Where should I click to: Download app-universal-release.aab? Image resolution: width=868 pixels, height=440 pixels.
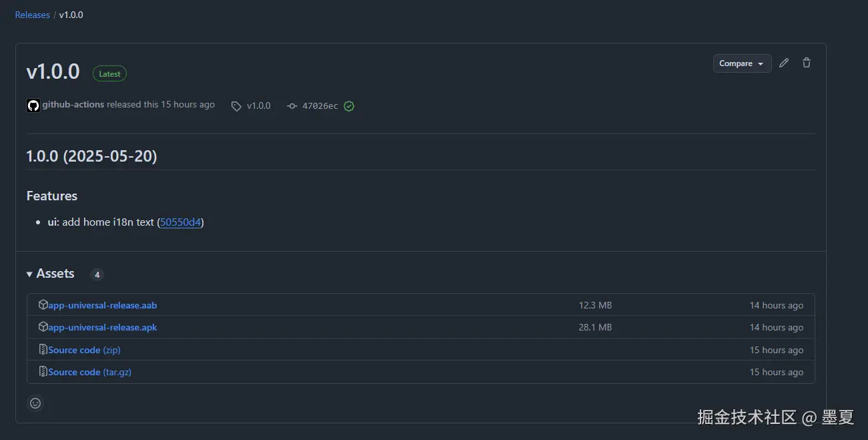tap(103, 305)
